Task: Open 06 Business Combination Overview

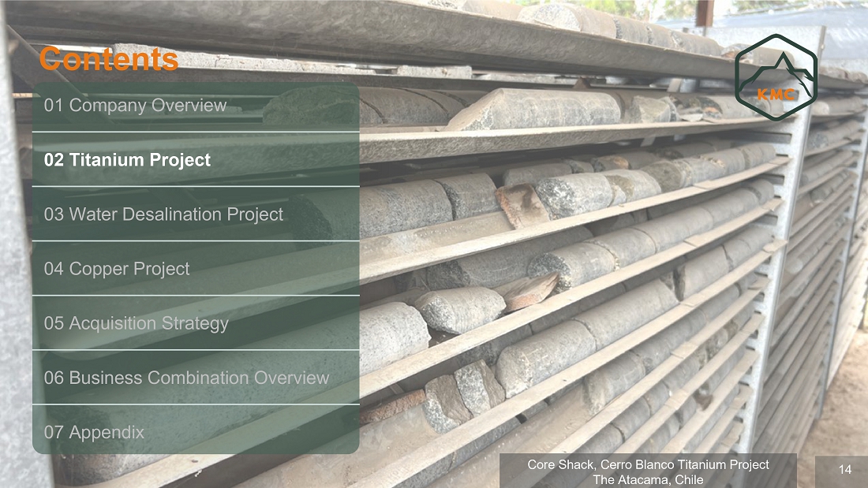Action: (196, 378)
